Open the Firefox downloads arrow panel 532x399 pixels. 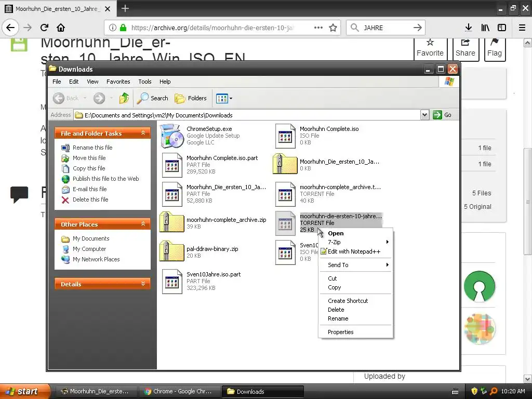point(469,28)
